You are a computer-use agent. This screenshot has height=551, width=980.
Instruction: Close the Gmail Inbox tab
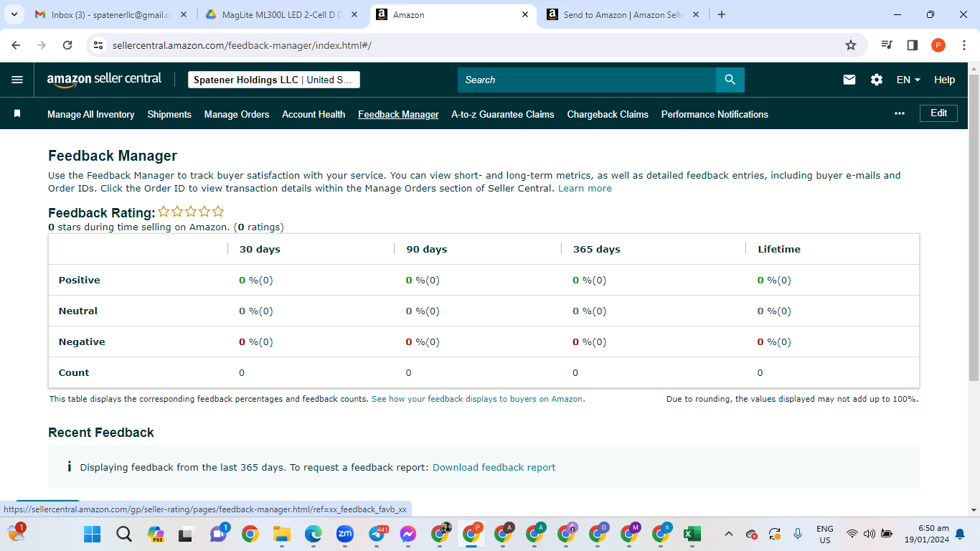pyautogui.click(x=184, y=14)
